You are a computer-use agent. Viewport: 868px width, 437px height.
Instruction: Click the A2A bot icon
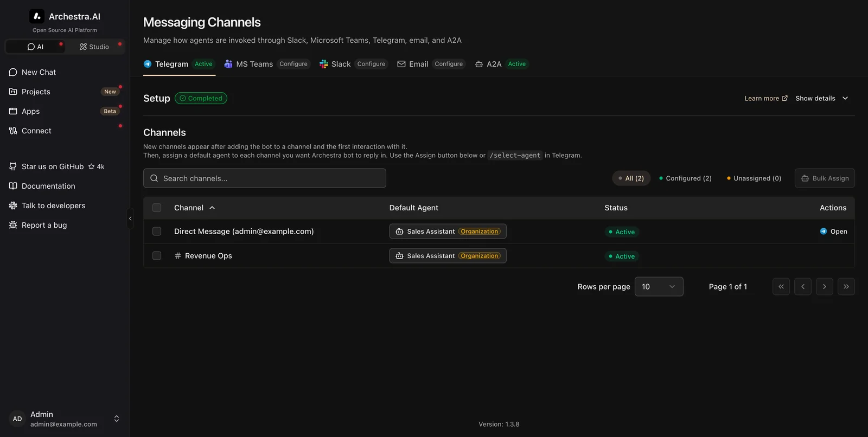(479, 64)
